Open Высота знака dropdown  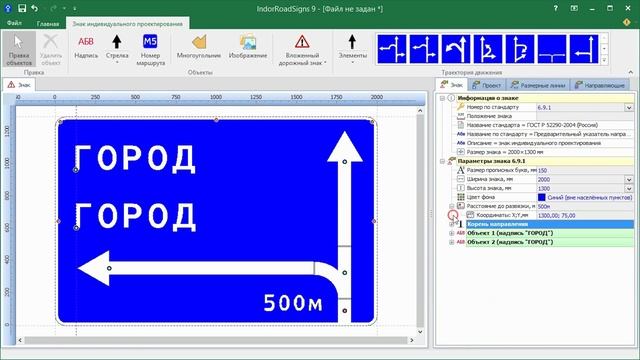pos(629,188)
